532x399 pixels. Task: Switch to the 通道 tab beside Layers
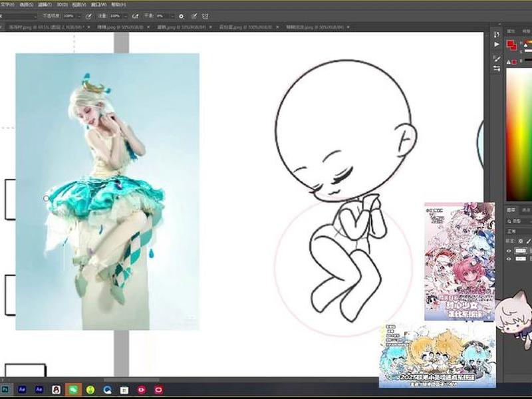[x=527, y=210]
